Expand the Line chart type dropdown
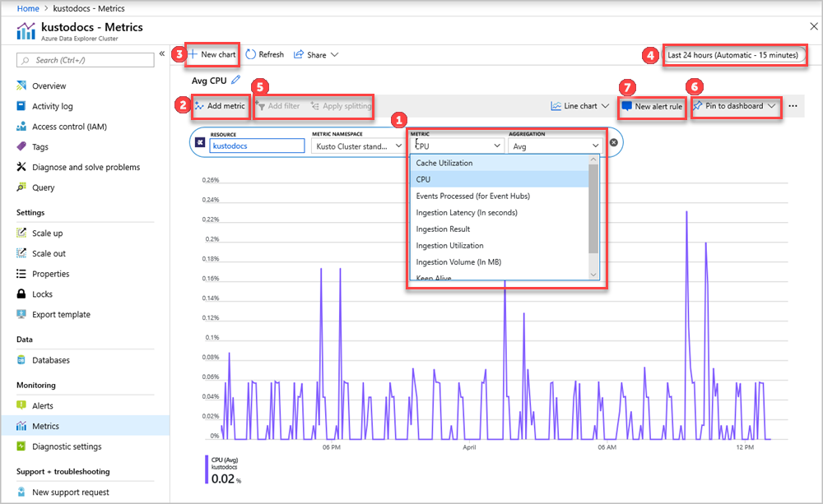Screen dimensions: 823x504 pyautogui.click(x=580, y=106)
